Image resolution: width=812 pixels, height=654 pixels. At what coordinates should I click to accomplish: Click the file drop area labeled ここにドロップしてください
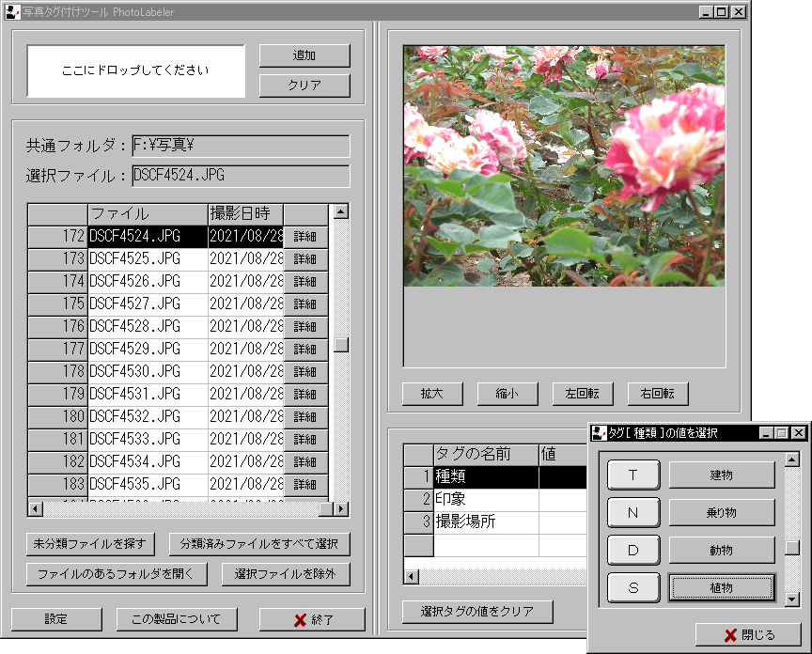135,70
